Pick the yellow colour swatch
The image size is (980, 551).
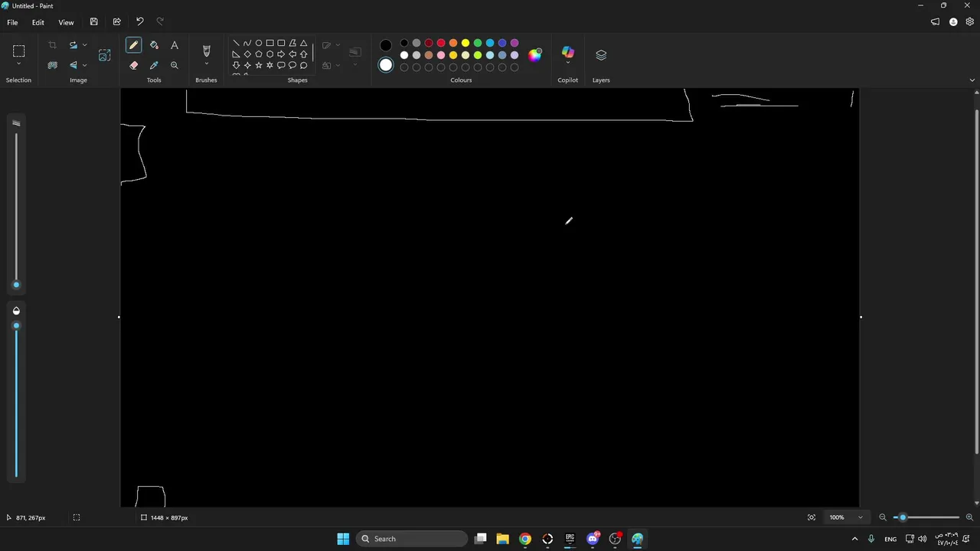(x=465, y=43)
